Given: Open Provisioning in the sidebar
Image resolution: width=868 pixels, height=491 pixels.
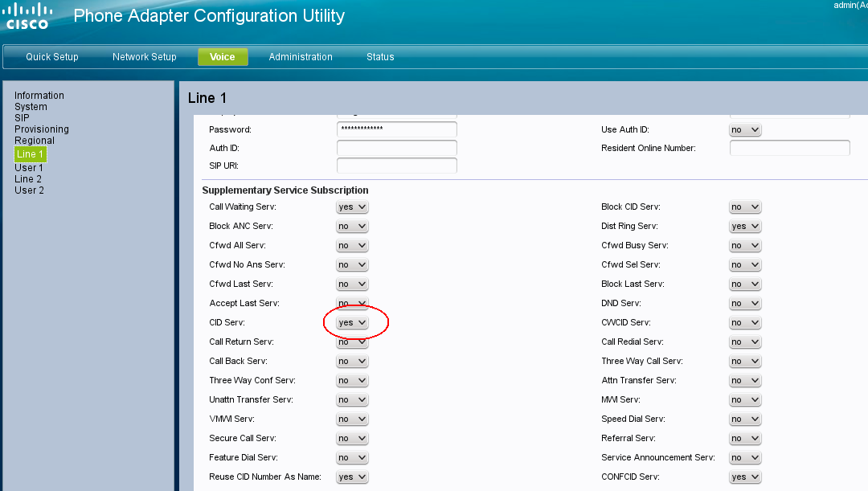Looking at the screenshot, I should click(42, 129).
